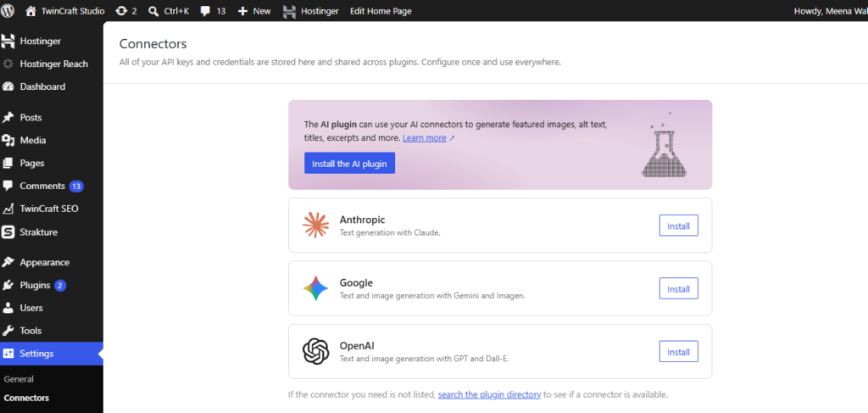This screenshot has height=413, width=868.
Task: Click the Google connector title
Action: [x=356, y=283]
